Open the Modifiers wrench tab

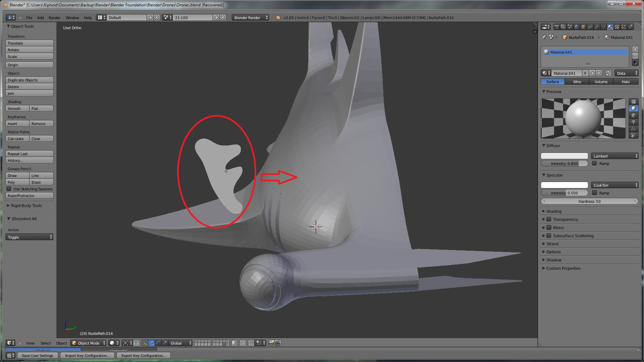coord(597,27)
